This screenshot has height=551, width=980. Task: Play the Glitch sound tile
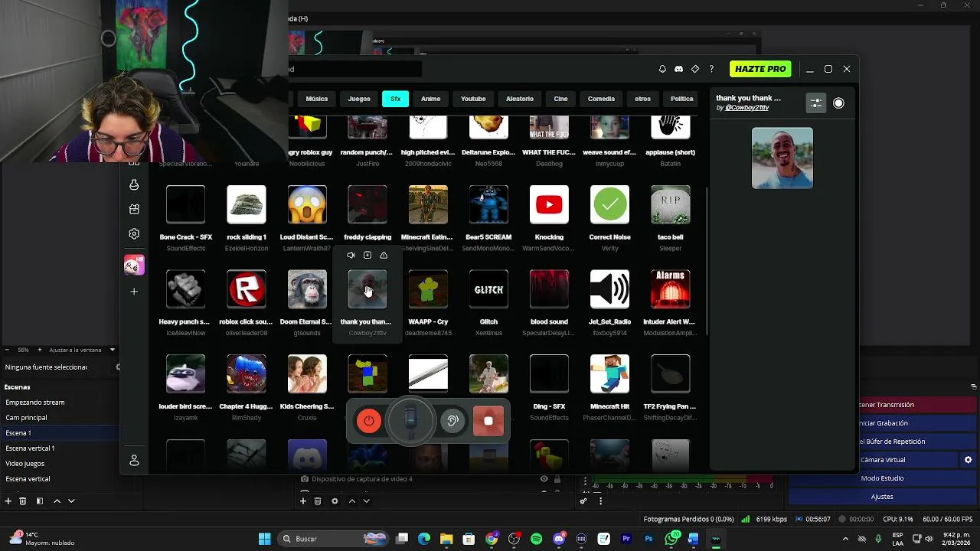[x=488, y=289]
